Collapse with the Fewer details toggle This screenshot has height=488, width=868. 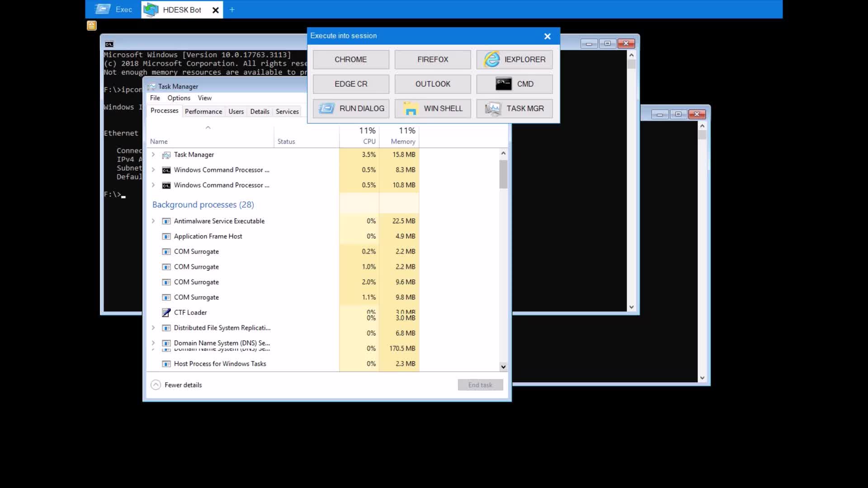click(x=156, y=385)
